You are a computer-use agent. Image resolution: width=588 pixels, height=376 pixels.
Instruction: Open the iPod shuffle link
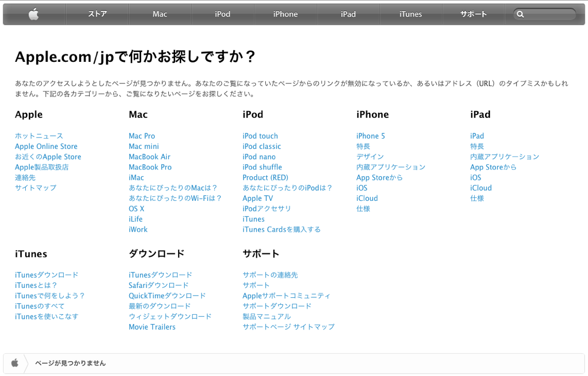click(262, 167)
